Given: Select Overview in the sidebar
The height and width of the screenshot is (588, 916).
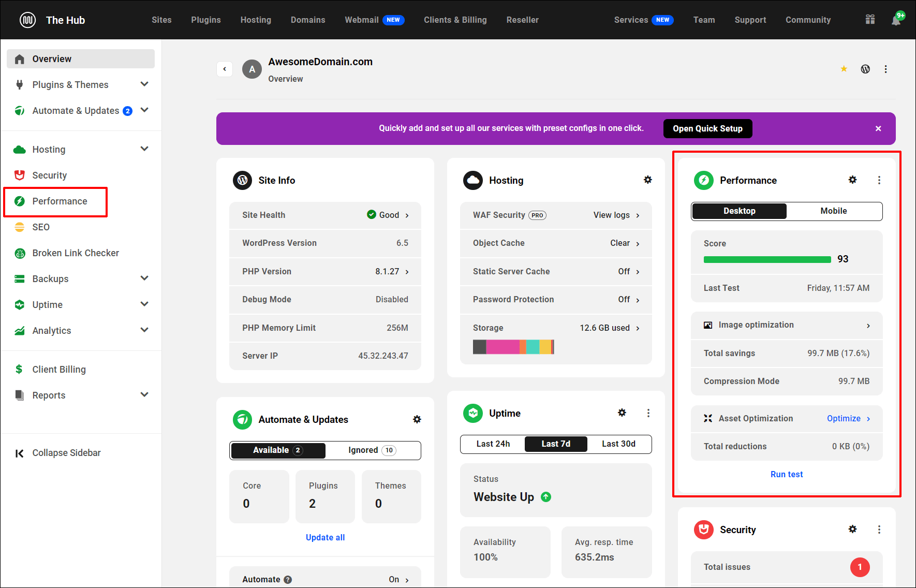Looking at the screenshot, I should [81, 58].
